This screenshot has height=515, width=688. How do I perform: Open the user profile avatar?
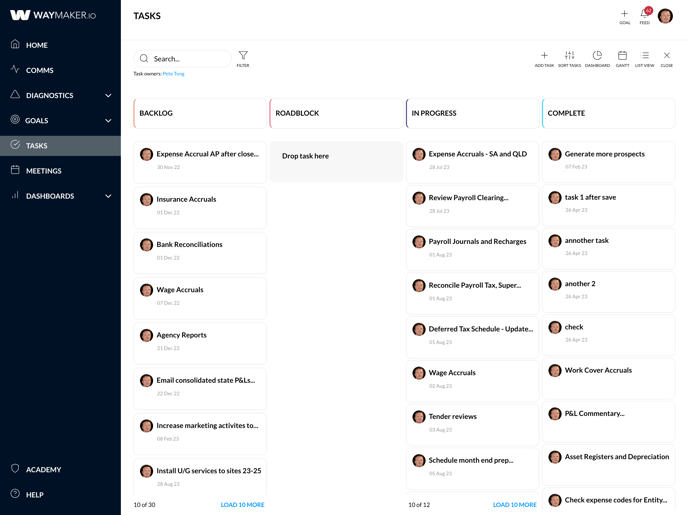pos(665,16)
